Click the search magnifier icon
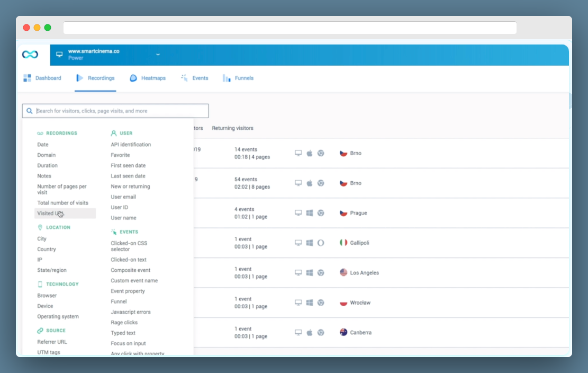588x373 pixels. click(x=29, y=111)
